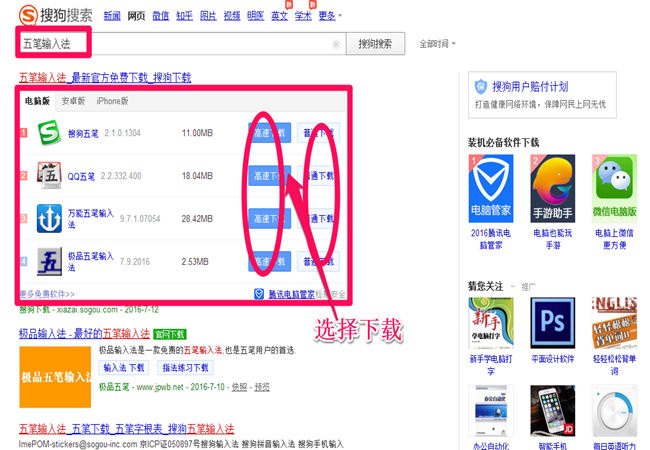650x450 pixels.
Task: Expand the 全部时间 filter dropdown
Action: tap(437, 44)
